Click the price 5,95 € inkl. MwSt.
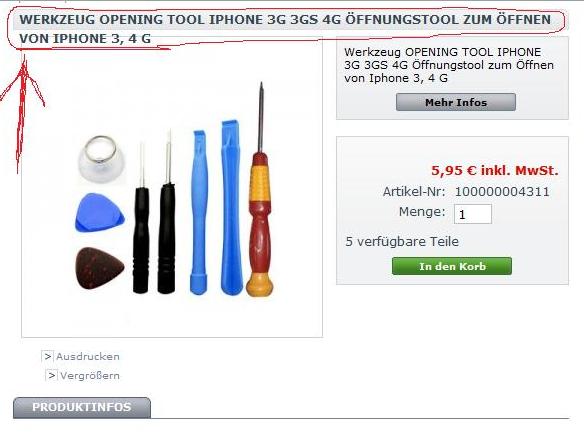Viewport: 584px width, 435px height. [x=495, y=171]
